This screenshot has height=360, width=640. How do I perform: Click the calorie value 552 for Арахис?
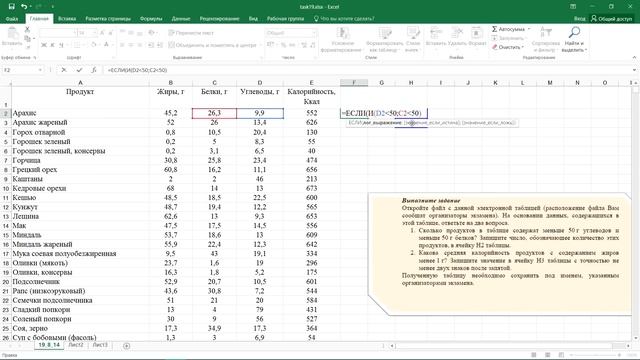[312, 113]
